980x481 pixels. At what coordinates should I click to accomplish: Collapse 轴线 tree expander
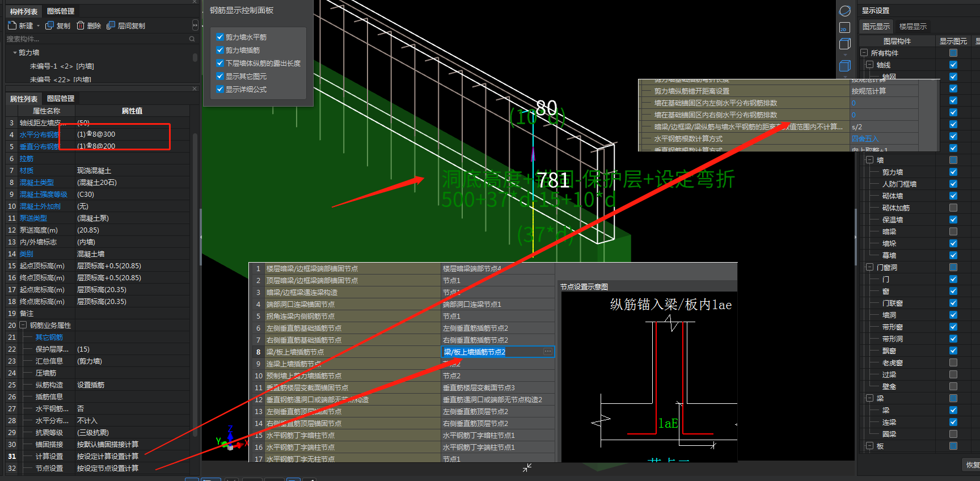click(x=869, y=65)
